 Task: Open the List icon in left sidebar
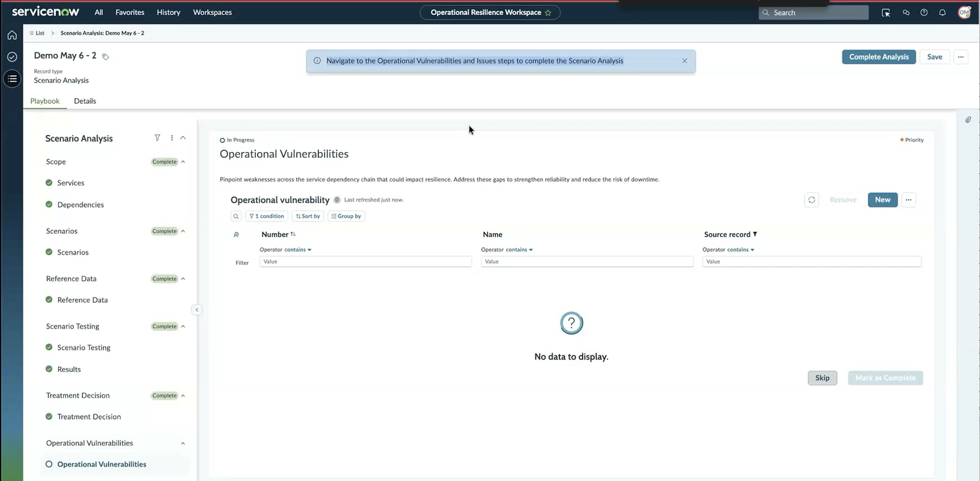(x=12, y=79)
